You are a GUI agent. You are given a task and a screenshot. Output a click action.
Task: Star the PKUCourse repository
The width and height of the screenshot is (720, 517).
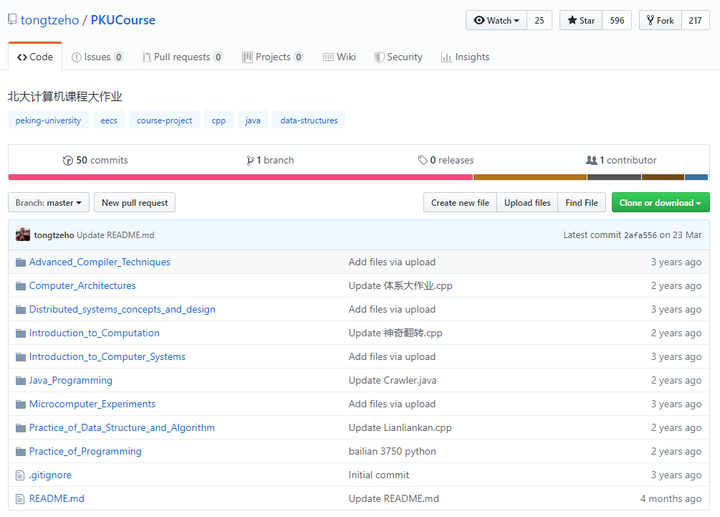[x=581, y=20]
